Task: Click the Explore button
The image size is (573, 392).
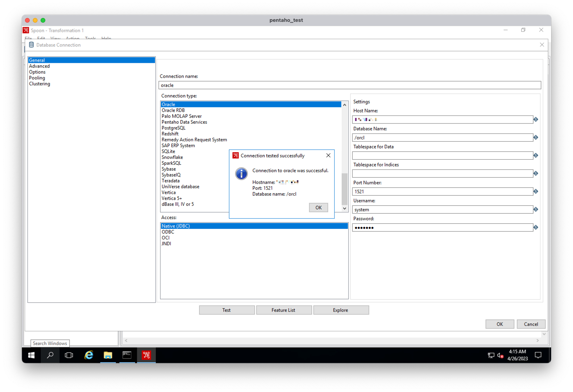Action: pyautogui.click(x=341, y=310)
